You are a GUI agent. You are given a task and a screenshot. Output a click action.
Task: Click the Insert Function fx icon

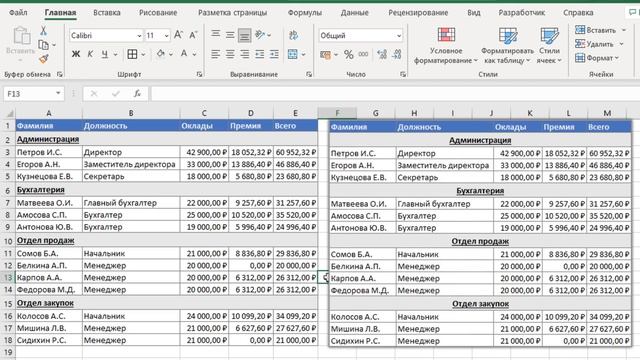pyautogui.click(x=137, y=94)
